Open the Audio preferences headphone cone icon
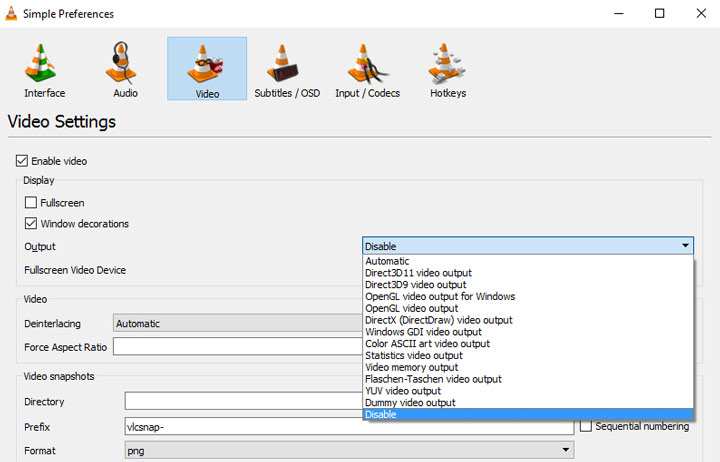The width and height of the screenshot is (720, 462). pos(122,63)
